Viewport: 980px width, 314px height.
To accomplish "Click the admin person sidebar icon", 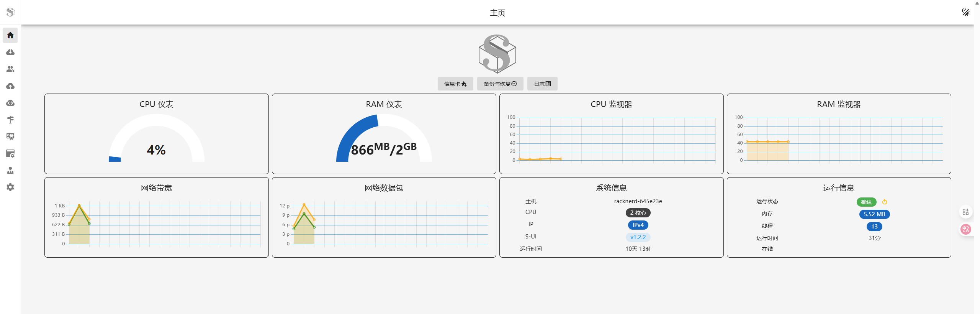I will pyautogui.click(x=10, y=170).
